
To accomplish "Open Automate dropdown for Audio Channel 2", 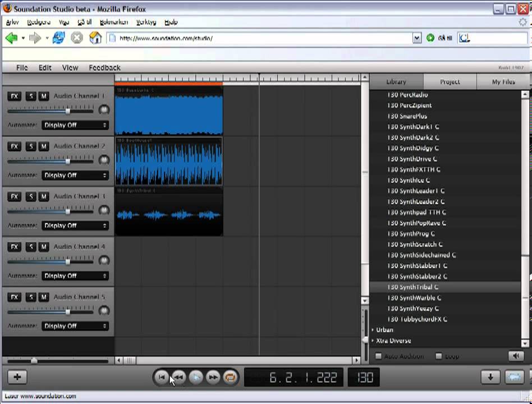I will click(75, 176).
